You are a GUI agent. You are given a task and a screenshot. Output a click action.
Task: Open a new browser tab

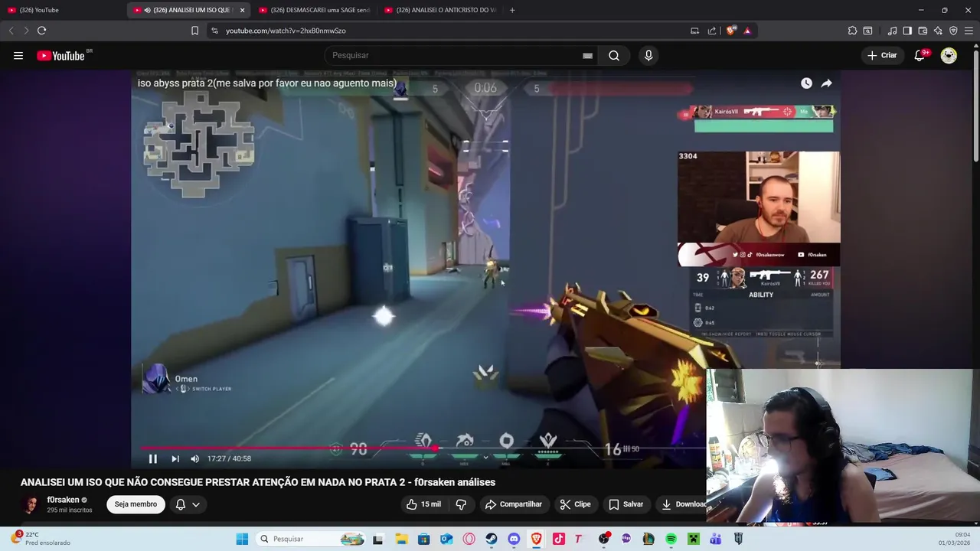tap(512, 10)
